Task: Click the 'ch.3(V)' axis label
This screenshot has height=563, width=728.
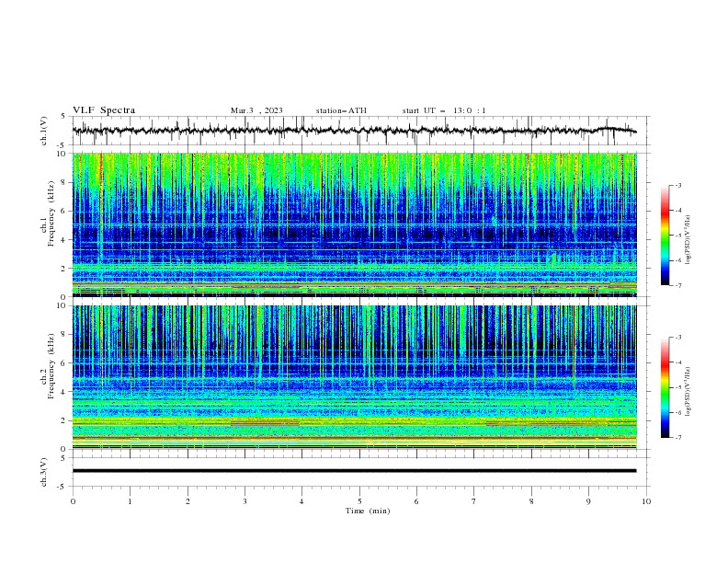Action: click(x=44, y=472)
